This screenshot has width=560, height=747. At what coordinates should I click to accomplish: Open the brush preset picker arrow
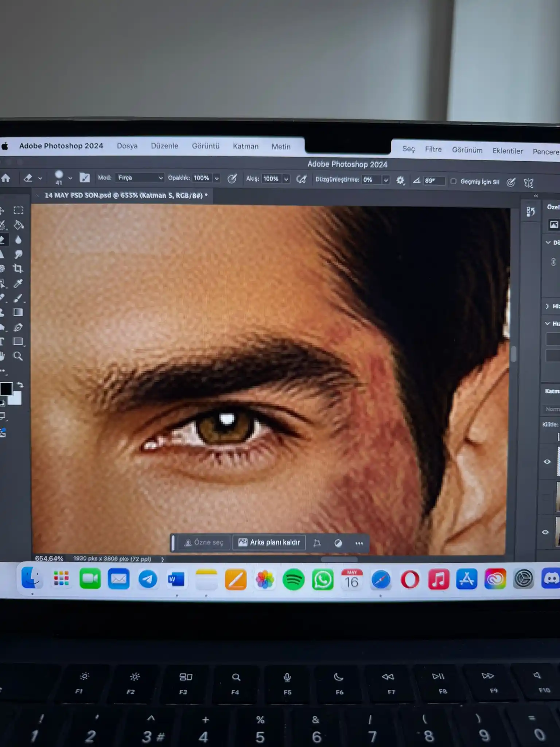tap(70, 178)
